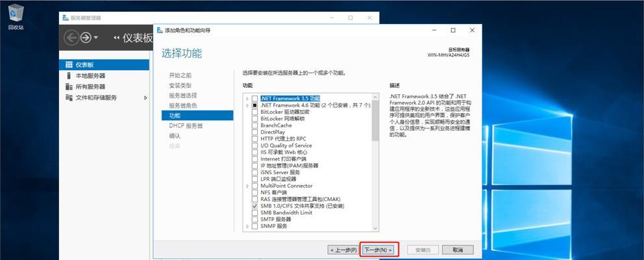The image size is (644, 260).
Task: Go to 安装类型 wizard step
Action: pos(180,86)
